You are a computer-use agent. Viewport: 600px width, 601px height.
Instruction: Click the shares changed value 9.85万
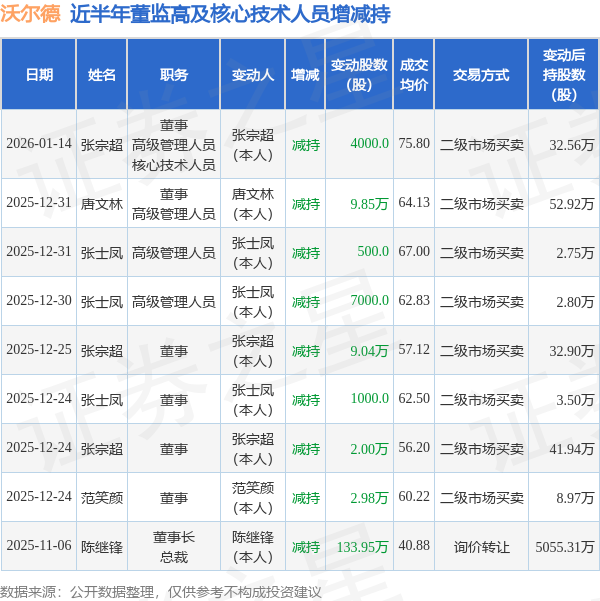coord(369,204)
